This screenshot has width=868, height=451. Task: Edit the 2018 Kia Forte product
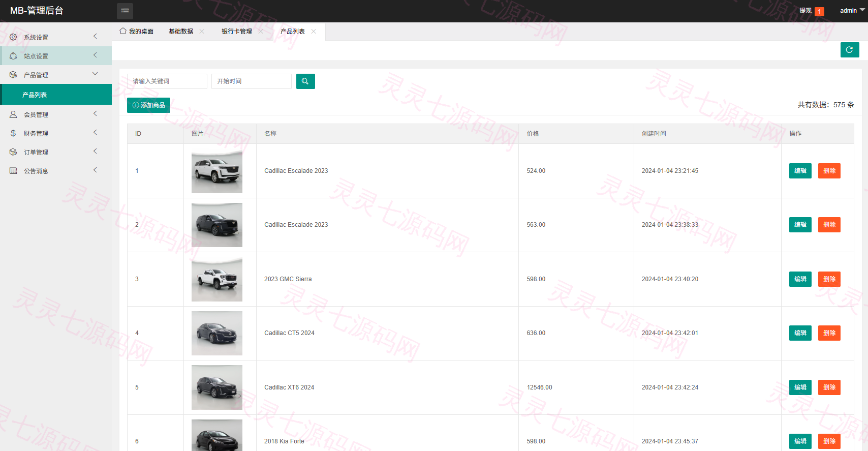pyautogui.click(x=800, y=441)
